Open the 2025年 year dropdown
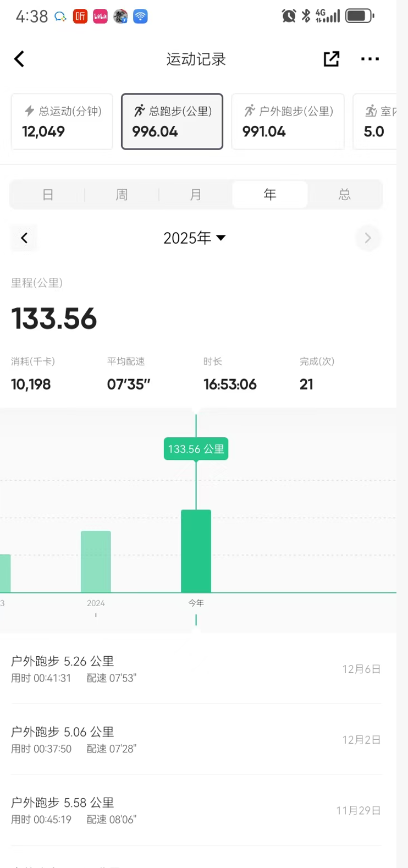This screenshot has height=868, width=408. pyautogui.click(x=195, y=238)
